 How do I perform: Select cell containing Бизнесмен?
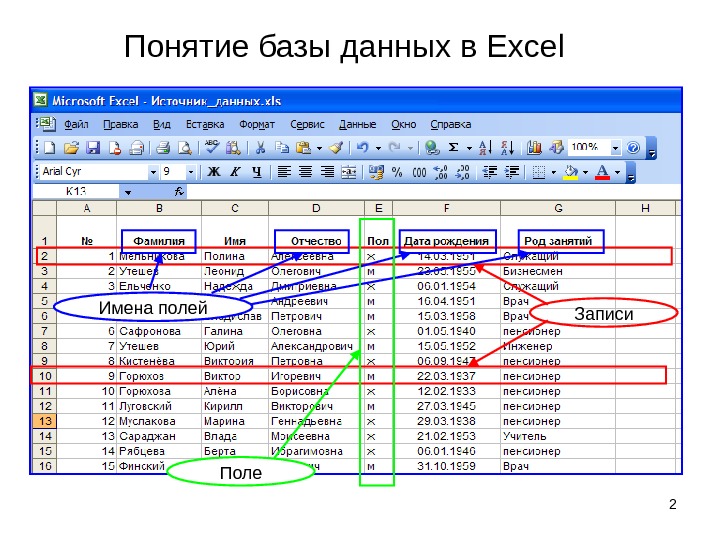pyautogui.click(x=557, y=271)
